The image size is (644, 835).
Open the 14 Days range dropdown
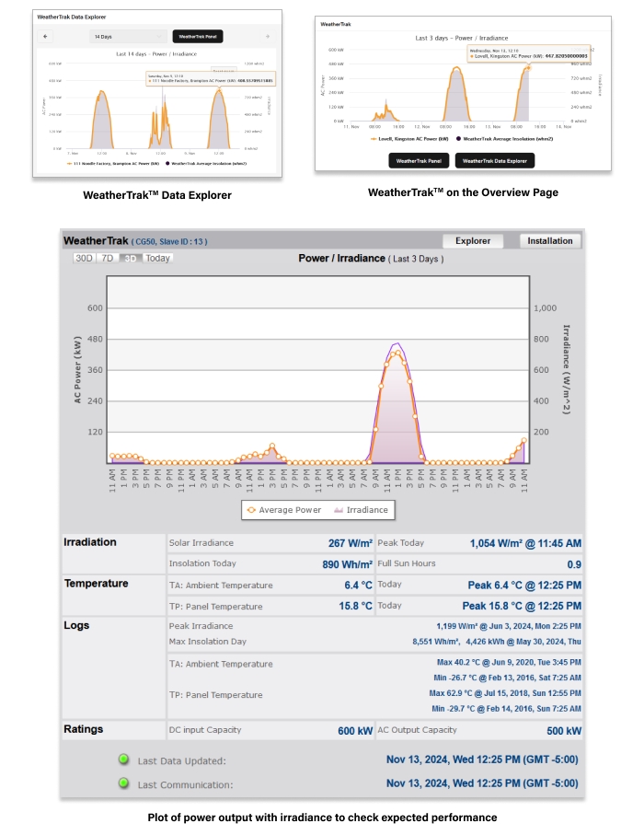click(x=127, y=36)
